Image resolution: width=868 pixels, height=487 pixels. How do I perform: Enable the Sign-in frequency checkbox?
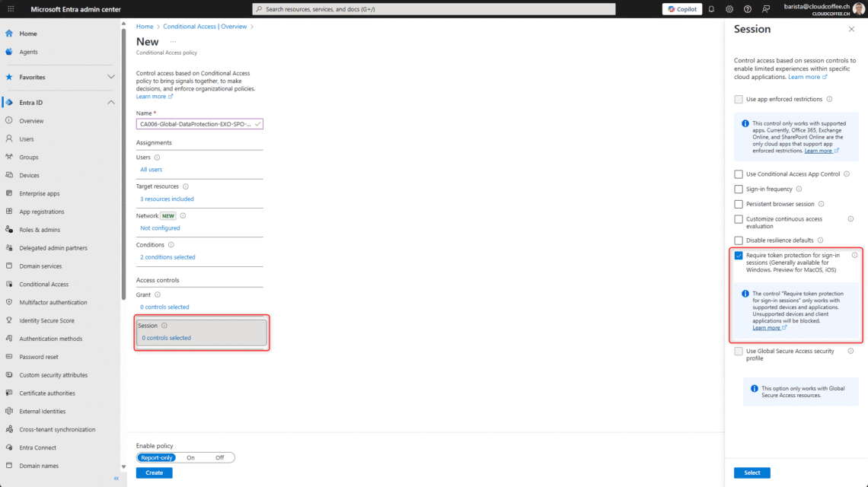tap(739, 189)
